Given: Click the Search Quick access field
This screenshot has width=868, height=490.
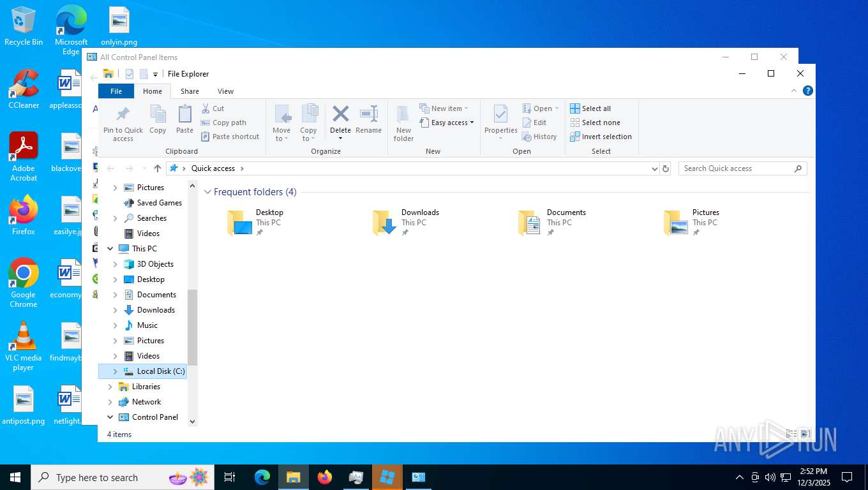Looking at the screenshot, I should click(742, 168).
